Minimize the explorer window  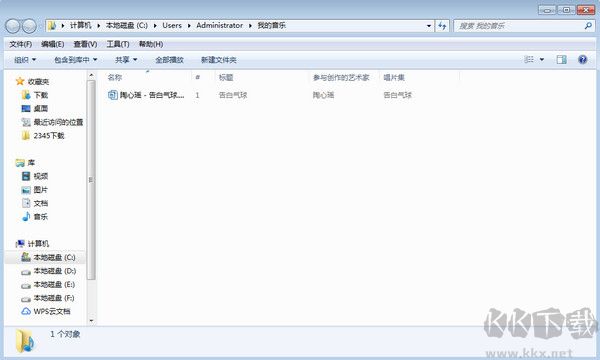tap(547, 10)
